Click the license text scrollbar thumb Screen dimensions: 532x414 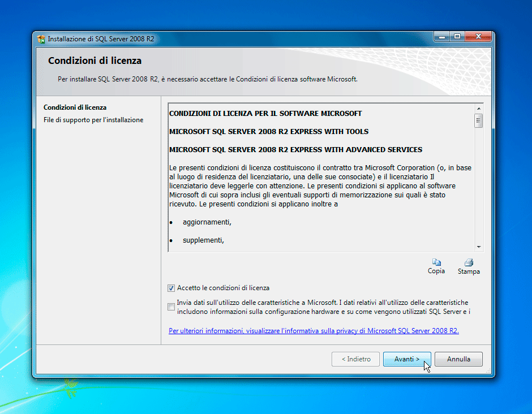(479, 120)
